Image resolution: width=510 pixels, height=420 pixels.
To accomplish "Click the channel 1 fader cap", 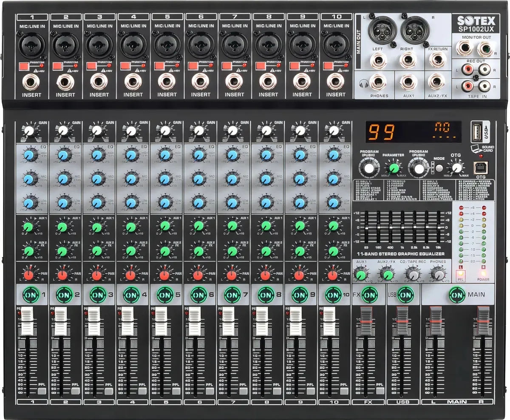I will tap(27, 321).
